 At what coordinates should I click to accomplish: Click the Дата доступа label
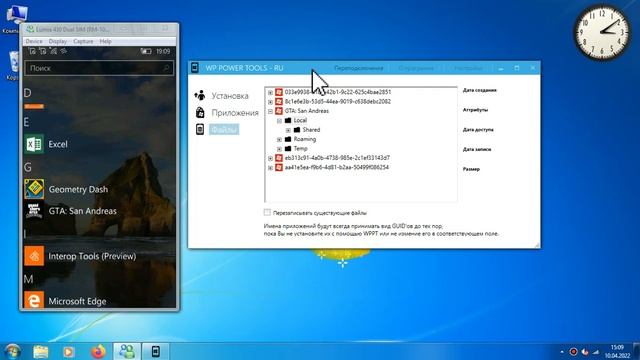click(x=478, y=130)
